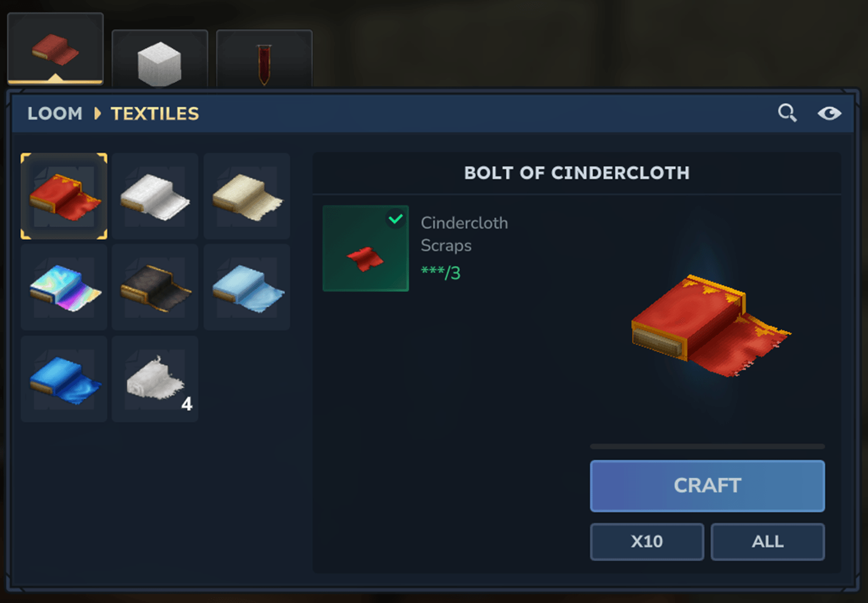868x603 pixels.
Task: Switch to the Textiles tab with red cloth
Action: pyautogui.click(x=55, y=49)
